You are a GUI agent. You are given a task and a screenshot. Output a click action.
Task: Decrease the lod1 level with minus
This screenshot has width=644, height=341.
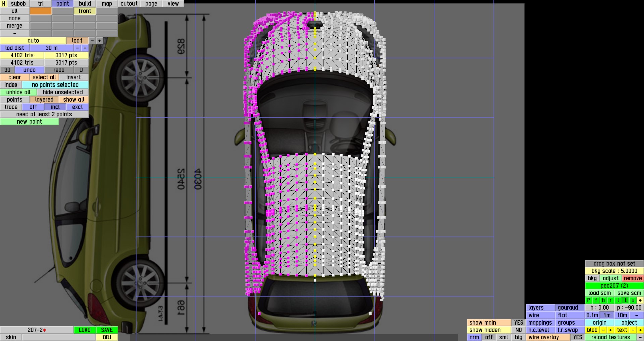(92, 41)
